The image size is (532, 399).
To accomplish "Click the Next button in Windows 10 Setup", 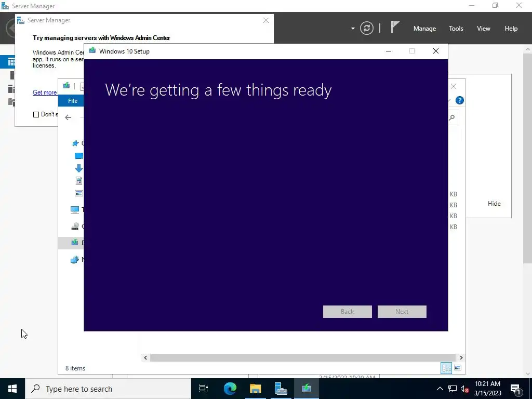I will pyautogui.click(x=402, y=312).
